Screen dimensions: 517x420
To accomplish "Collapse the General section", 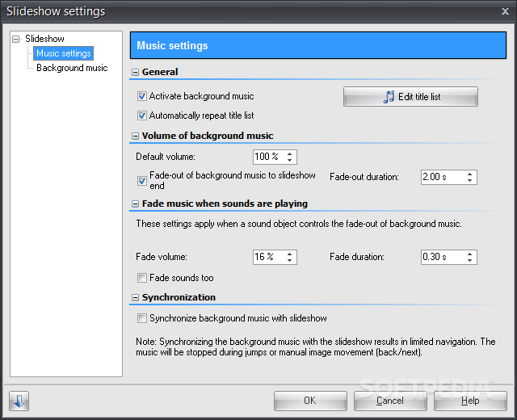I will click(x=135, y=72).
